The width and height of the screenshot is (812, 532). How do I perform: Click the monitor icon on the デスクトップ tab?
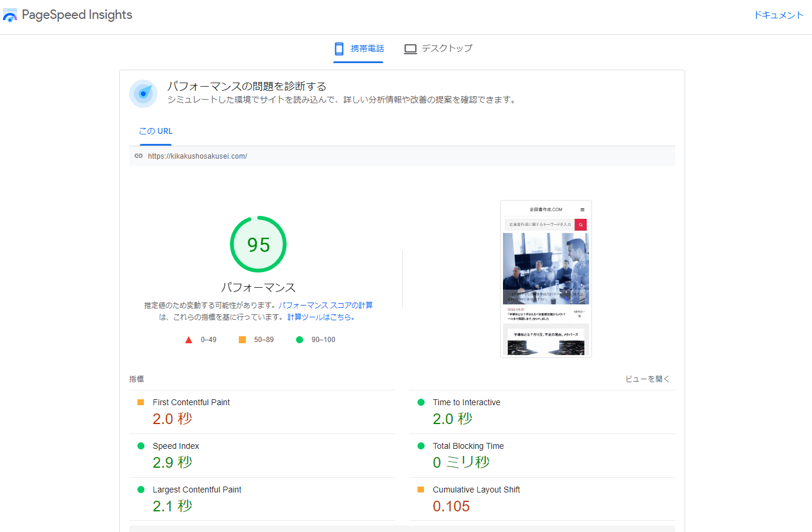[410, 49]
